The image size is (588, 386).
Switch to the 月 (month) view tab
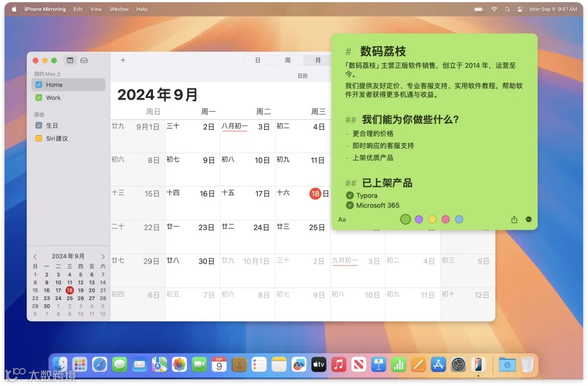(x=317, y=60)
